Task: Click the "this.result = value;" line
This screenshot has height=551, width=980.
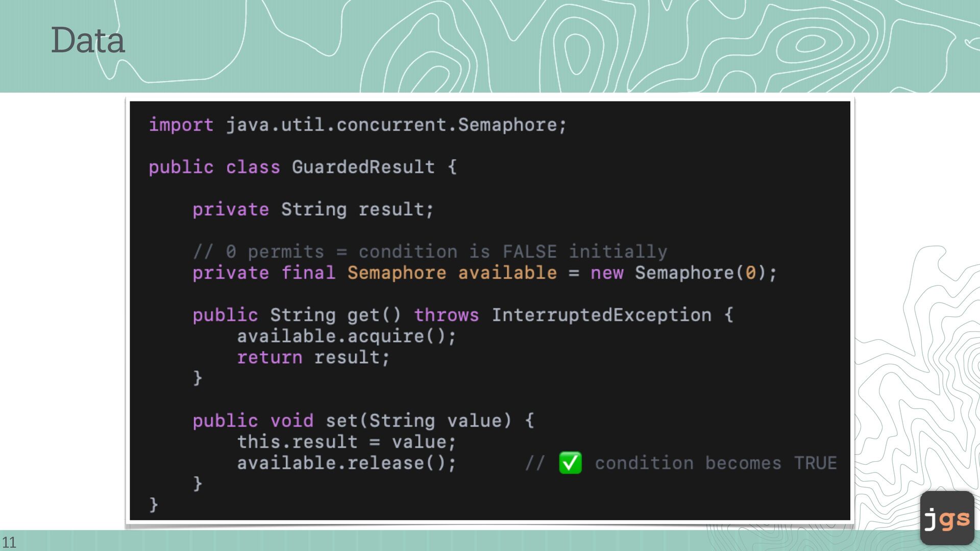Action: (x=346, y=442)
